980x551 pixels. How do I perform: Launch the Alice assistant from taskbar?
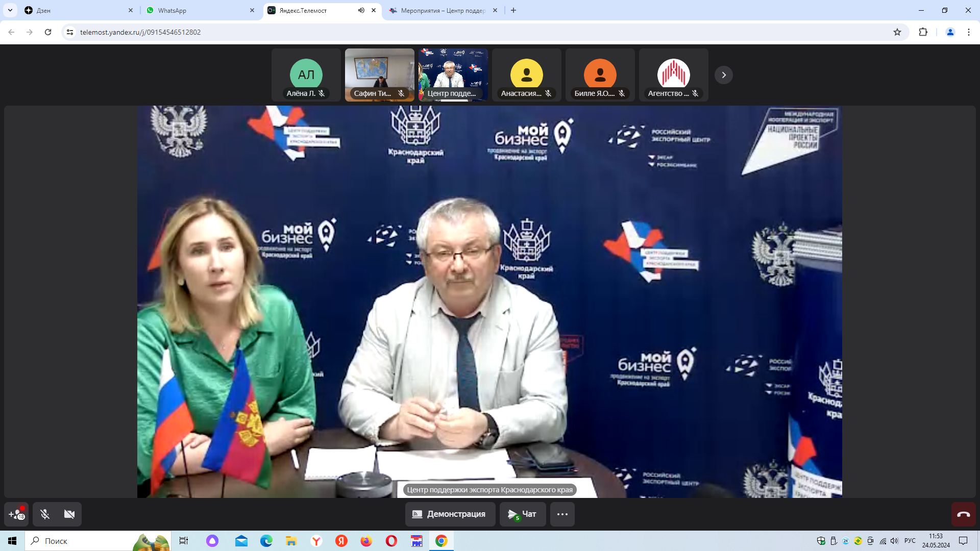click(x=212, y=541)
